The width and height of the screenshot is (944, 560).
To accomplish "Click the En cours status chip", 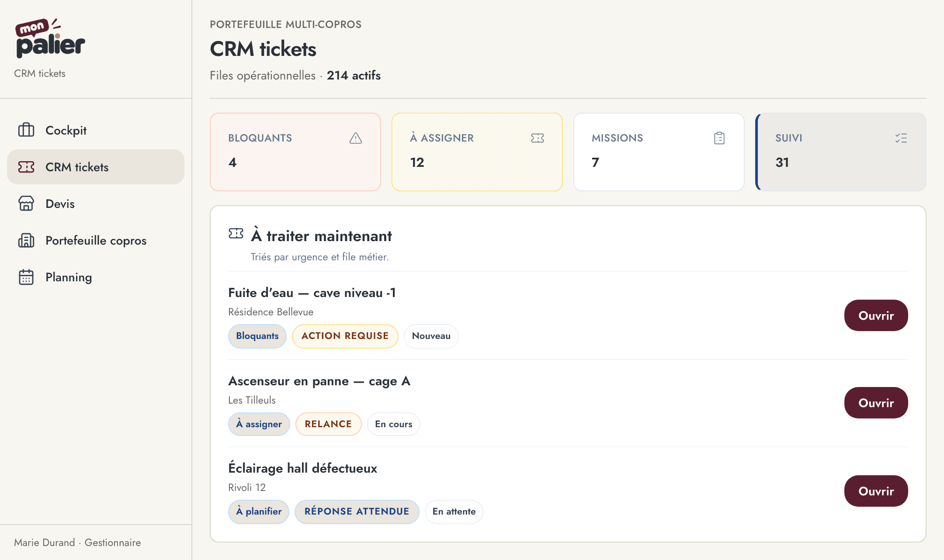I will 393,424.
